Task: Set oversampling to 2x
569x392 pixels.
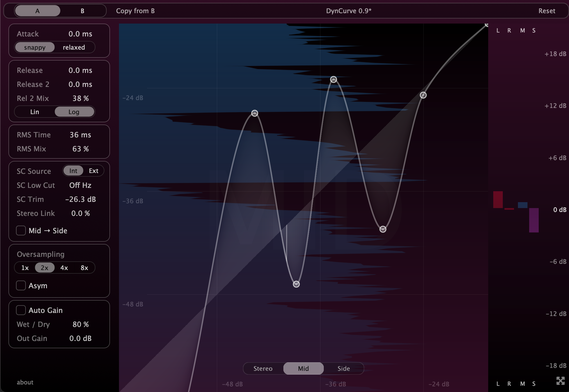Action: (x=45, y=268)
